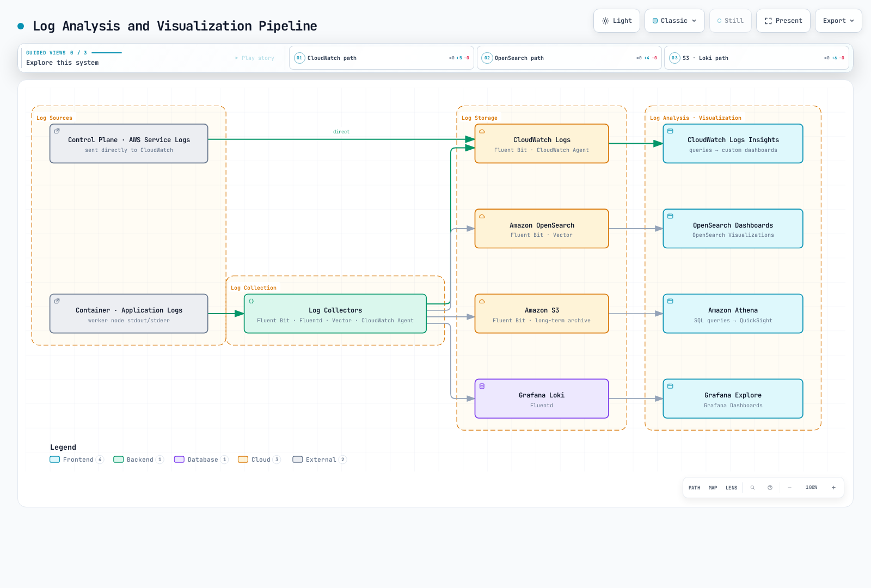This screenshot has height=588, width=871.
Task: Zoom in with the plus button
Action: point(833,488)
